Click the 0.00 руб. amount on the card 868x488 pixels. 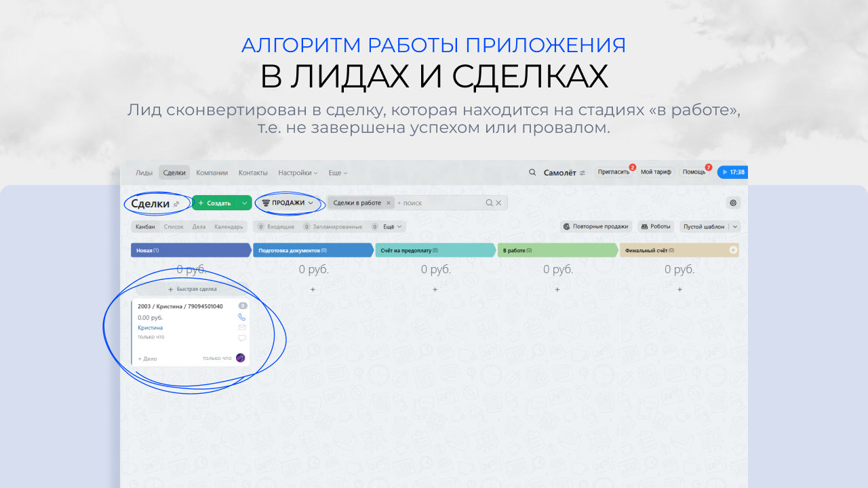coord(150,317)
